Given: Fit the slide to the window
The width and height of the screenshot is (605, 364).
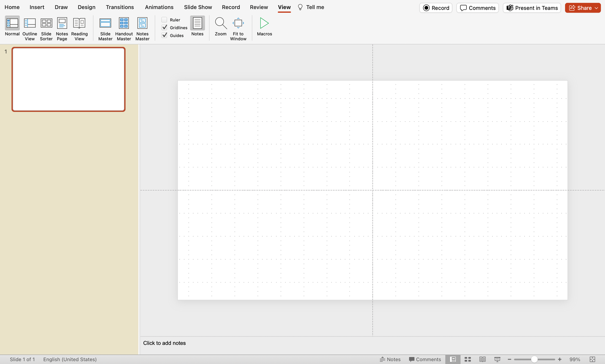Looking at the screenshot, I should 238,28.
